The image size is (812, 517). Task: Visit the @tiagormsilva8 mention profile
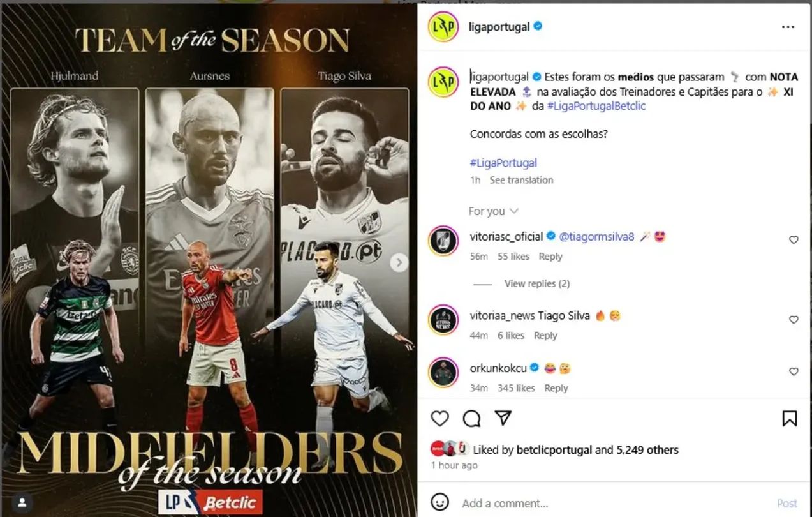[x=596, y=237]
